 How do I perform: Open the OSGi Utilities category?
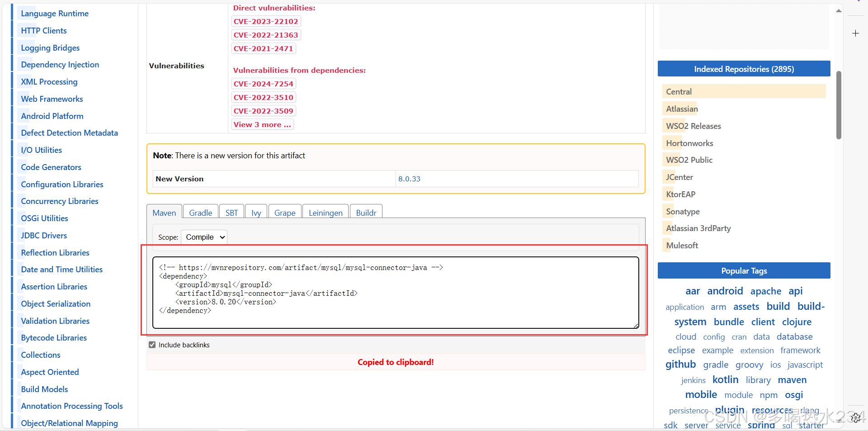tap(44, 218)
